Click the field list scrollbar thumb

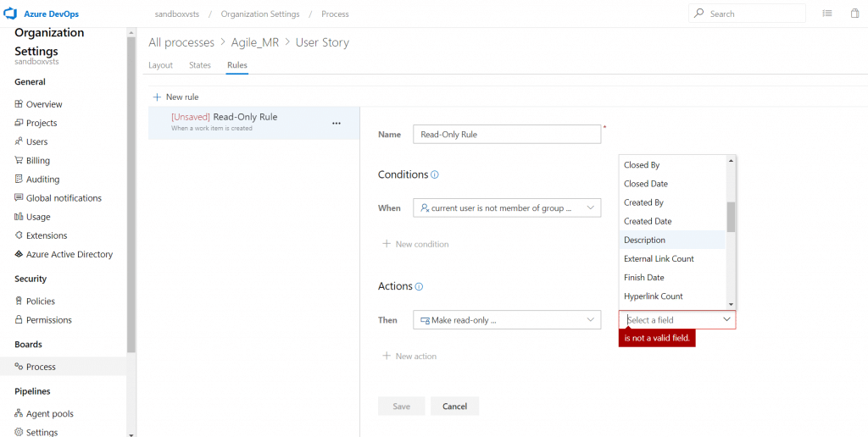click(x=731, y=217)
